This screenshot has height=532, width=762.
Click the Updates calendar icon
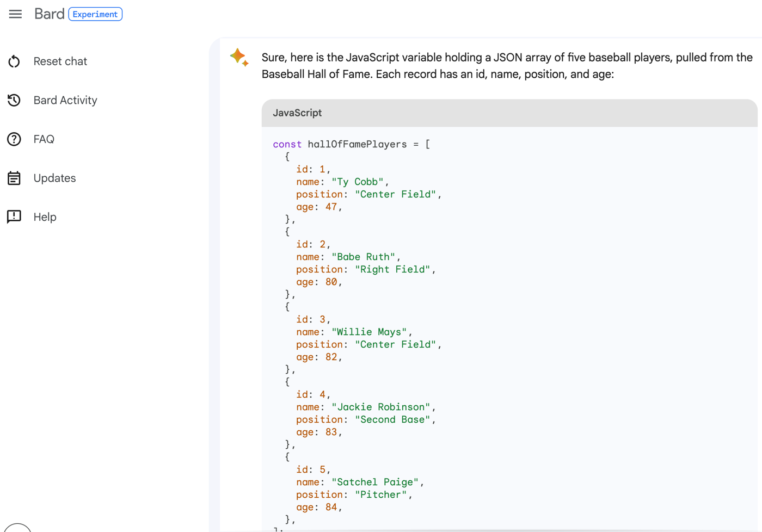point(14,178)
